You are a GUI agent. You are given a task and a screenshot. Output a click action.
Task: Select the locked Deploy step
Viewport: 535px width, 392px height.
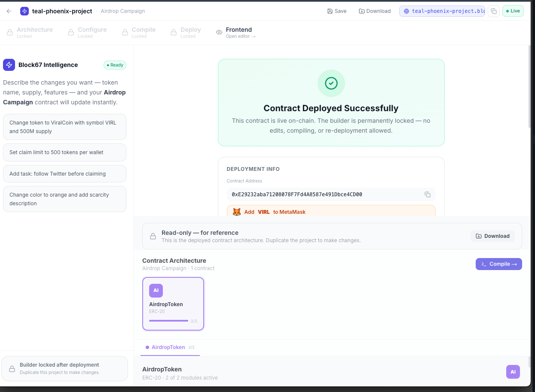click(x=186, y=32)
